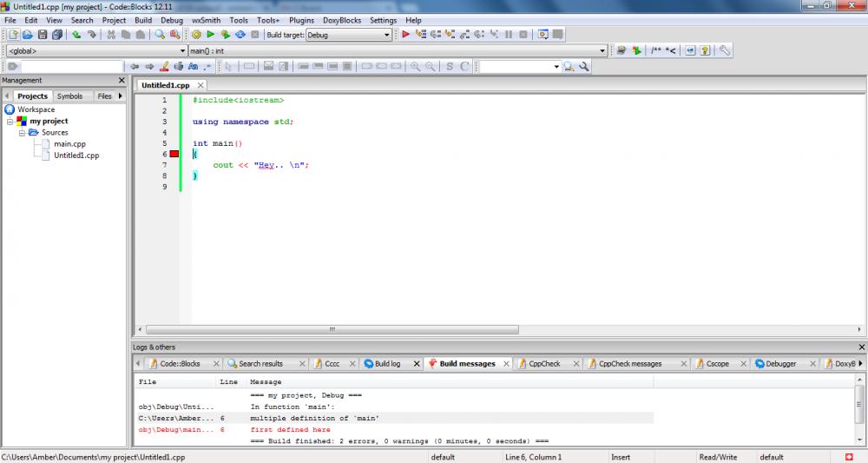The height and width of the screenshot is (463, 868).
Task: Click the Replace icon in toolbar
Action: [175, 35]
